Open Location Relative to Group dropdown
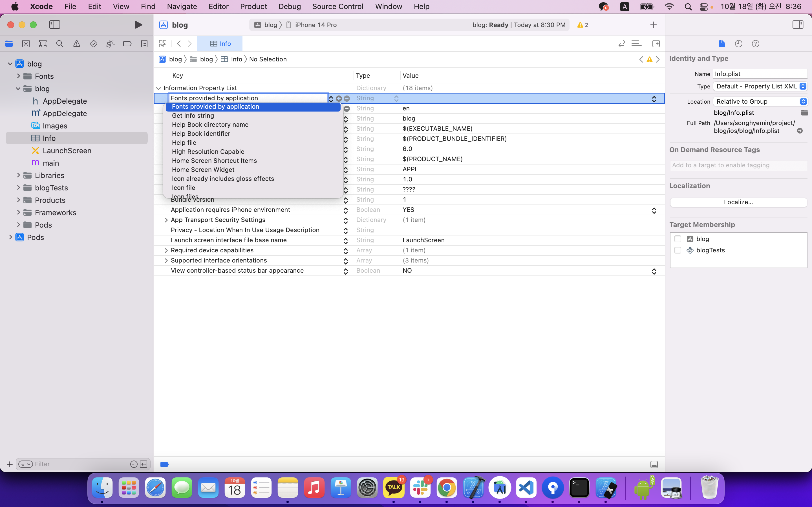 point(760,101)
